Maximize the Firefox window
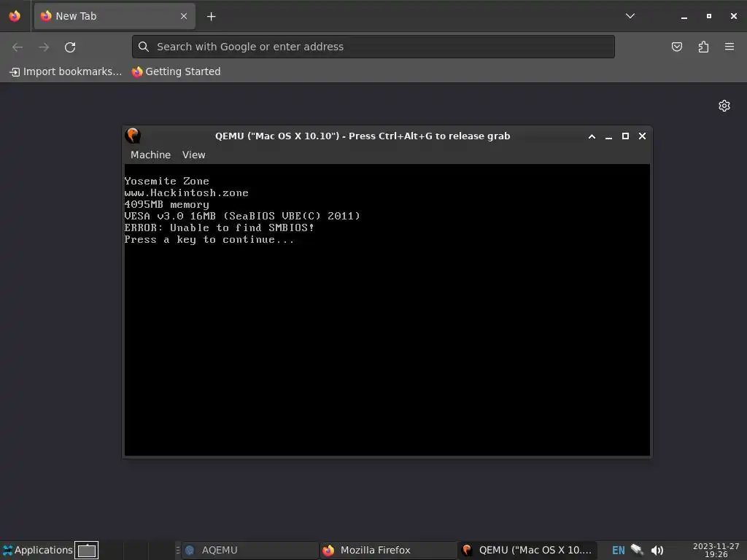 [x=709, y=16]
